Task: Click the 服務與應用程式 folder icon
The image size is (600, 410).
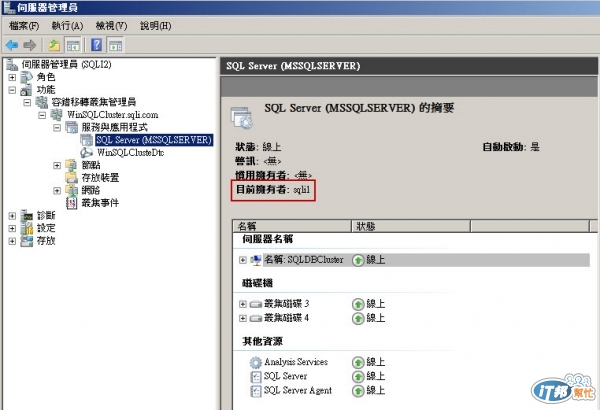Action: (x=72, y=127)
